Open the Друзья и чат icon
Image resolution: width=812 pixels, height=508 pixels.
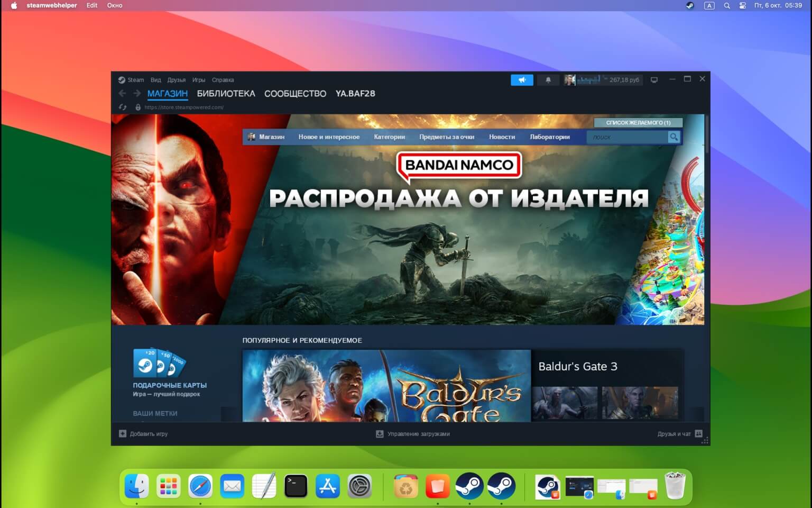coord(698,434)
